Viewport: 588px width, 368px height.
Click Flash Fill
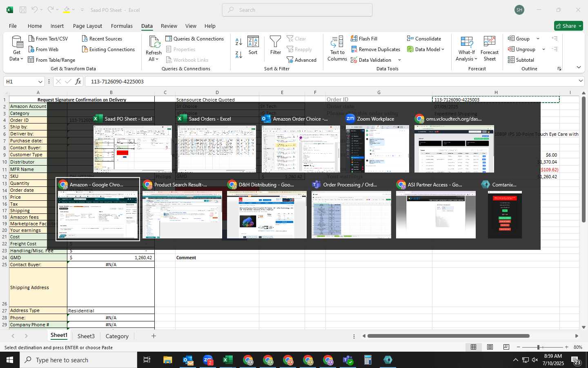click(x=364, y=38)
